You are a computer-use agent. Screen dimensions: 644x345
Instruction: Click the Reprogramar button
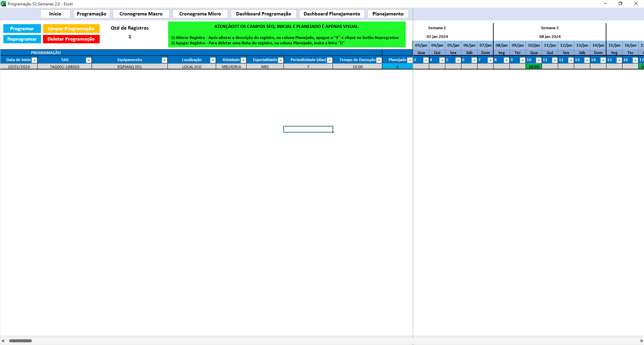click(x=22, y=39)
